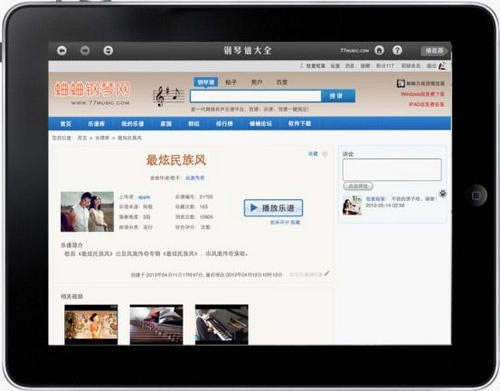Open 首页 in the blue navigation bar

[x=66, y=124]
